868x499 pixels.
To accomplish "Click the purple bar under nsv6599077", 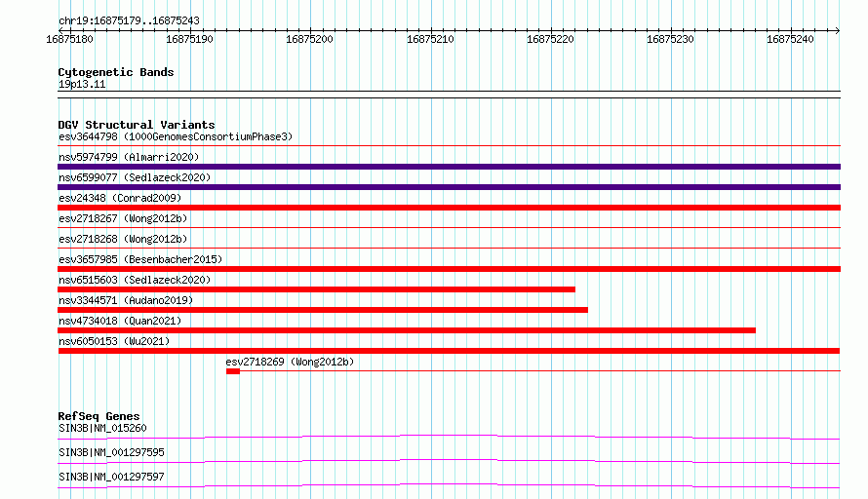I will pos(449,187).
